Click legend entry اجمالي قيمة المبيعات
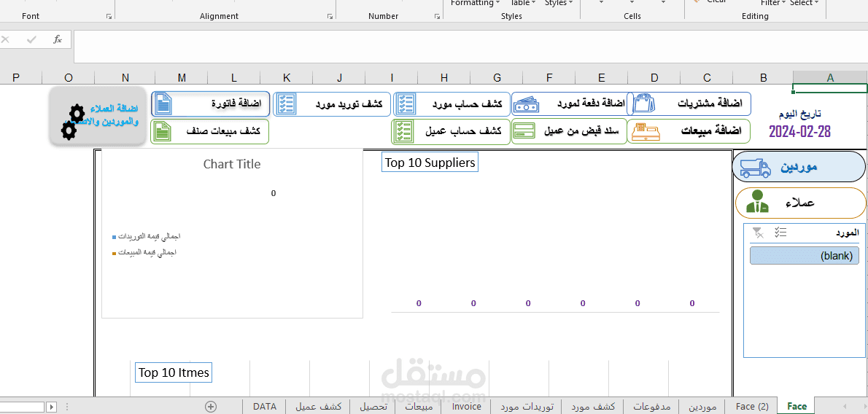Viewport: 868px width, 414px height. [x=144, y=252]
